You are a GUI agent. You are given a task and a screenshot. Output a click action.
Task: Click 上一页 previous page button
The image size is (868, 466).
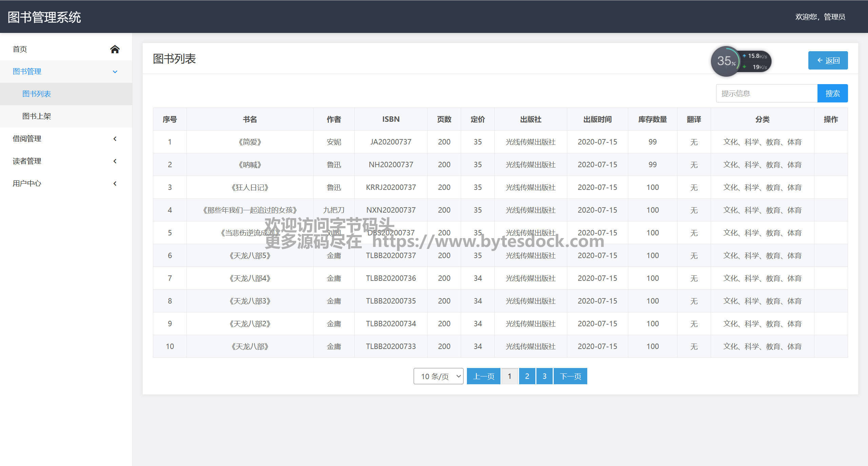[484, 376]
